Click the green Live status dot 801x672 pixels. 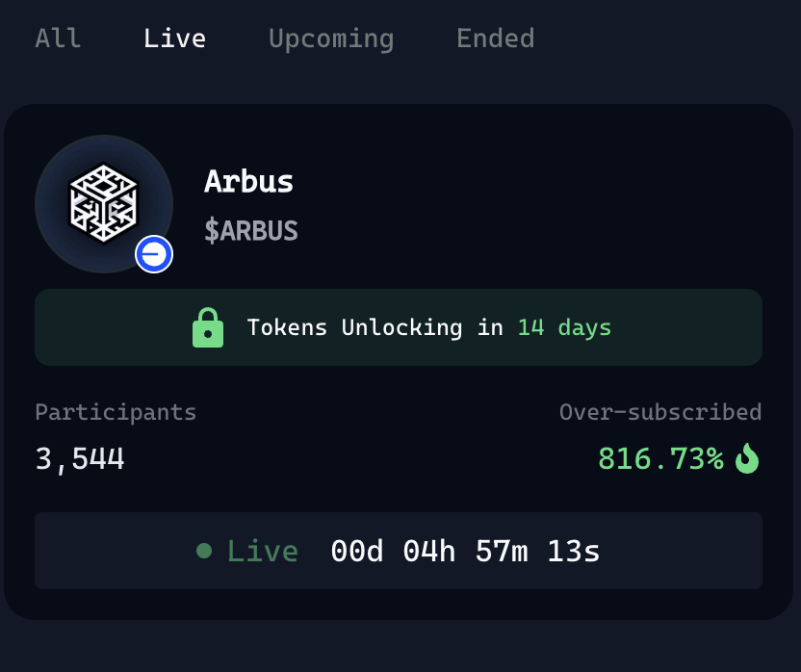tap(204, 551)
